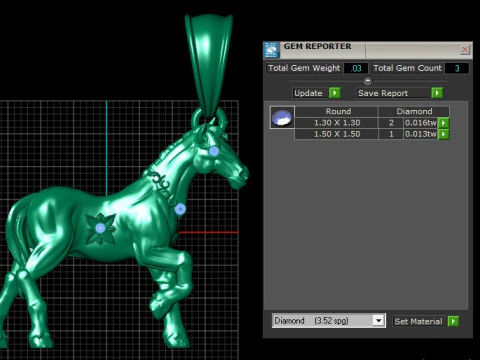This screenshot has height=360, width=480.
Task: Select the gem on the horse's chest
Action: (180, 209)
